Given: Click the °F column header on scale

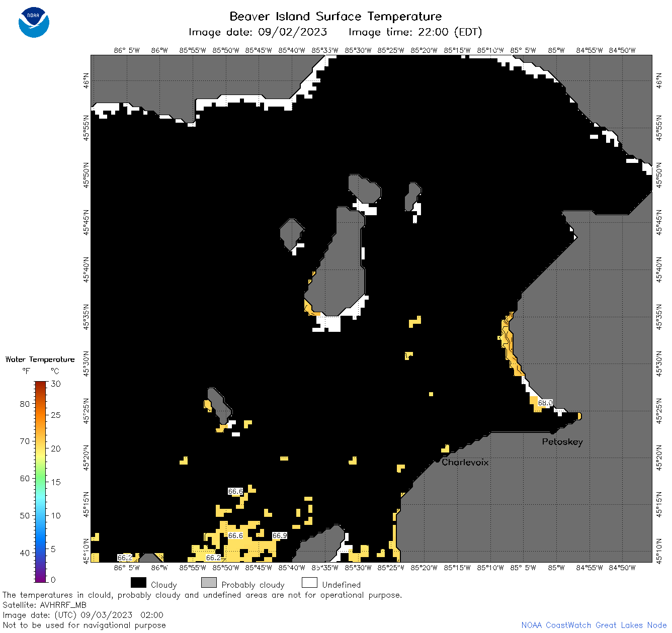Looking at the screenshot, I should pyautogui.click(x=26, y=371).
